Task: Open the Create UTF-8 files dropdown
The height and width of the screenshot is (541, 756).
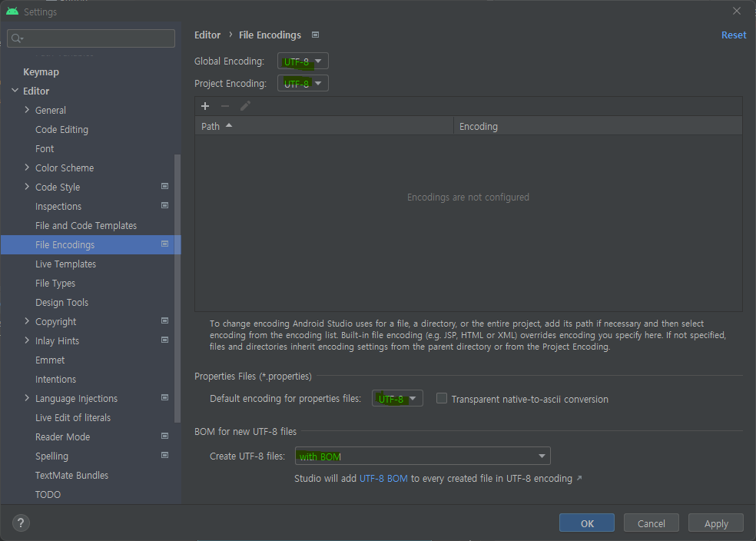Action: (x=423, y=456)
